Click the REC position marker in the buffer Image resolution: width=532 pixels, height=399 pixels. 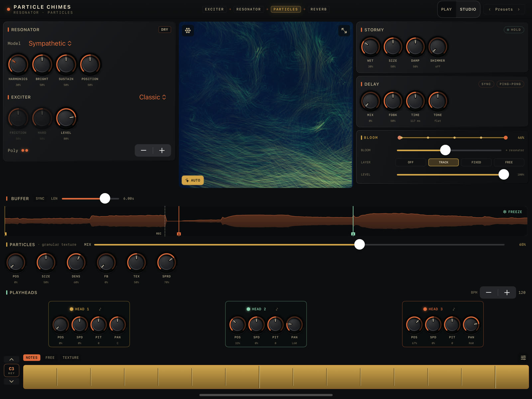pos(159,234)
